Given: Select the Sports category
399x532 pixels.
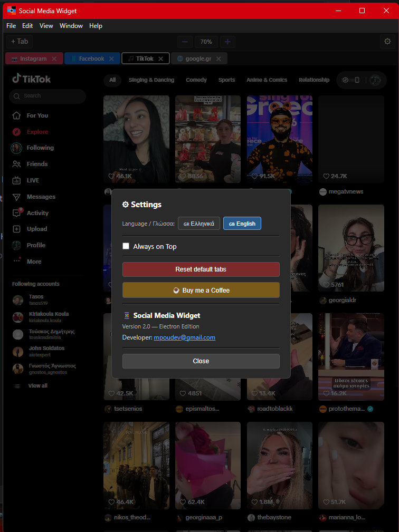Looking at the screenshot, I should point(226,80).
